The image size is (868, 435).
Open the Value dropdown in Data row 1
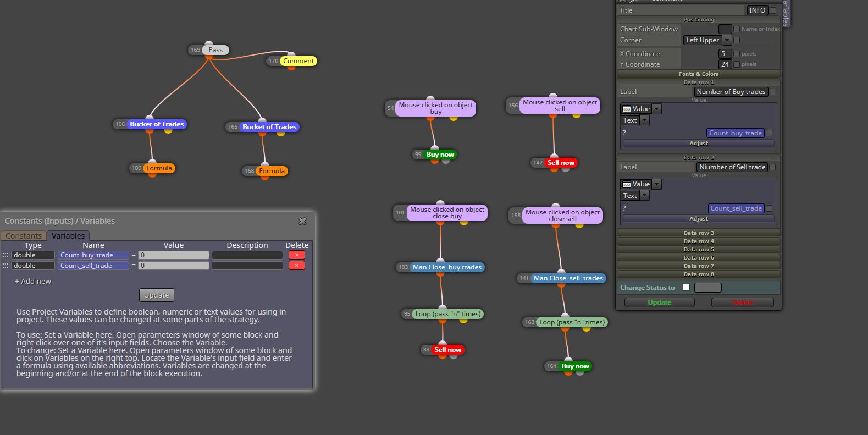641,109
